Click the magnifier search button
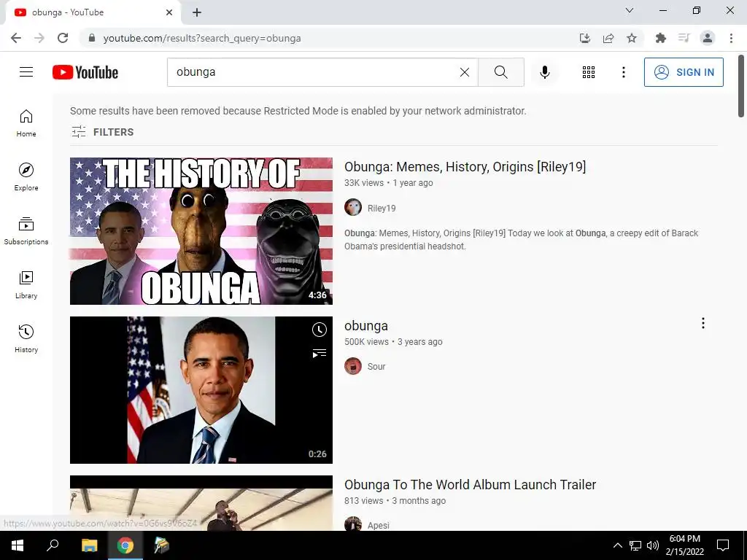This screenshot has height=560, width=747. click(x=500, y=72)
